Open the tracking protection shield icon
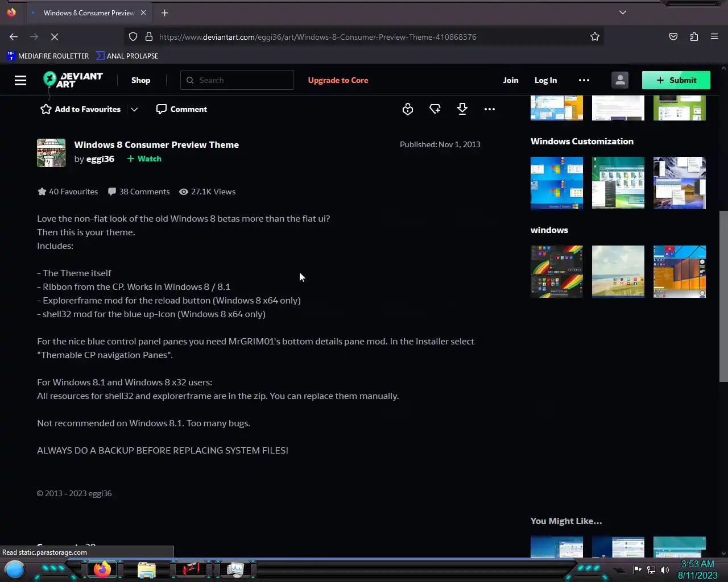The height and width of the screenshot is (582, 728). pyautogui.click(x=133, y=36)
